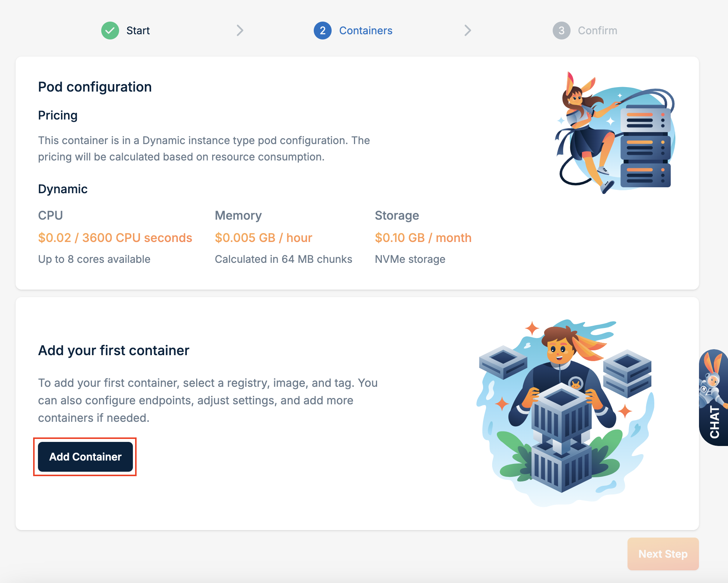Click the step 2 number circle

coord(322,31)
